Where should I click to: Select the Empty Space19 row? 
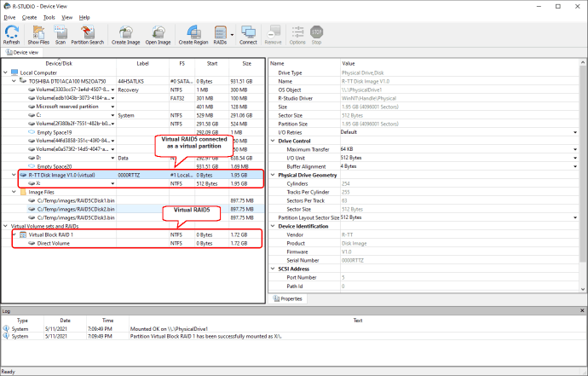pyautogui.click(x=133, y=132)
